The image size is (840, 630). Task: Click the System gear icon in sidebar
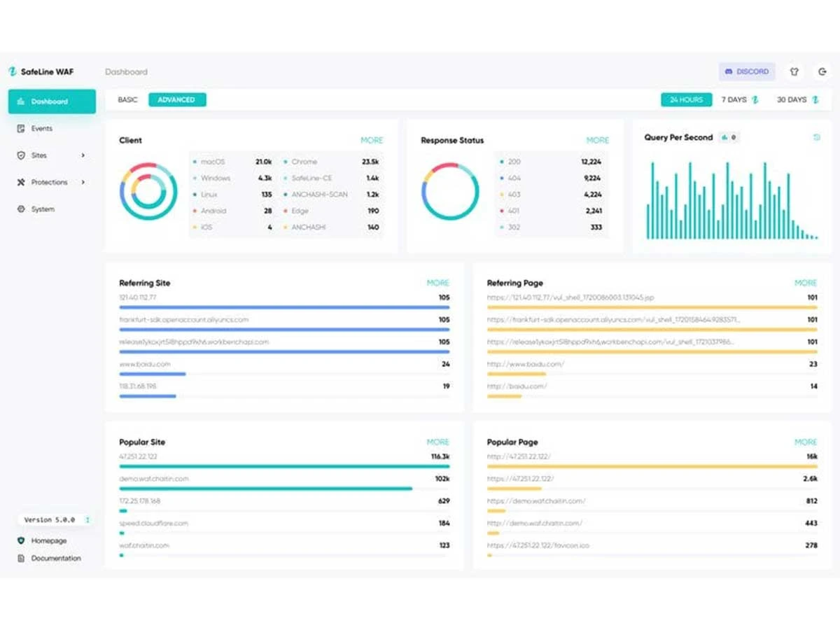click(x=21, y=209)
